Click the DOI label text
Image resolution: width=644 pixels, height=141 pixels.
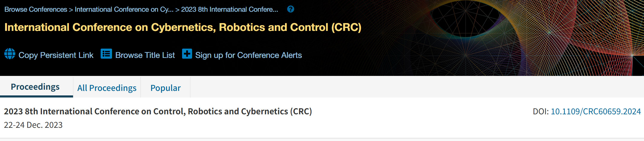click(x=540, y=112)
